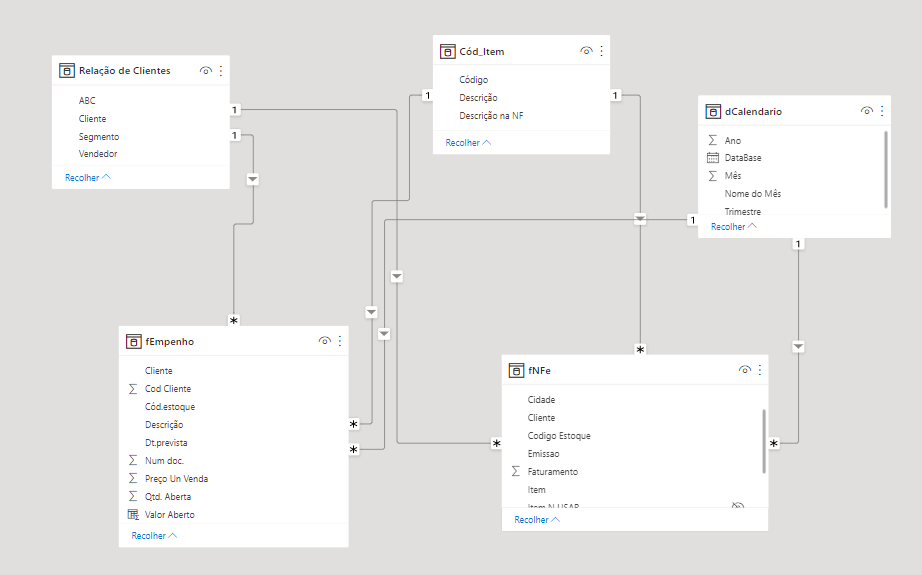Screen dimensions: 922x575
Task: Select the Descrição field in Cód_Item table
Action: (478, 98)
